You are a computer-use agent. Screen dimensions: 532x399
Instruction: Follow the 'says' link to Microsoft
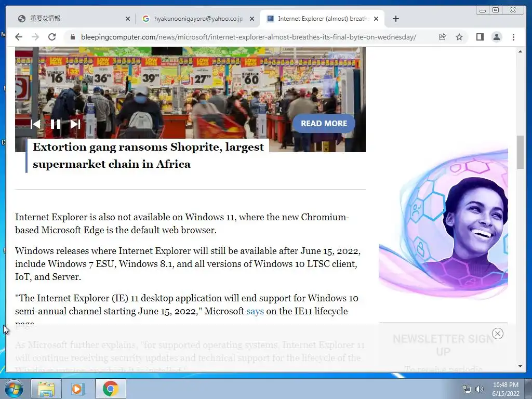pos(255,311)
